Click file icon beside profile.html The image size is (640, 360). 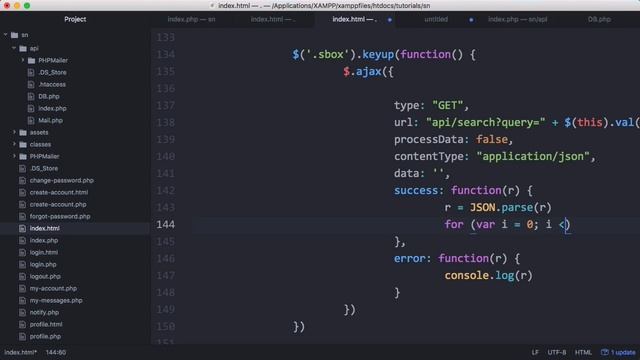(22, 324)
